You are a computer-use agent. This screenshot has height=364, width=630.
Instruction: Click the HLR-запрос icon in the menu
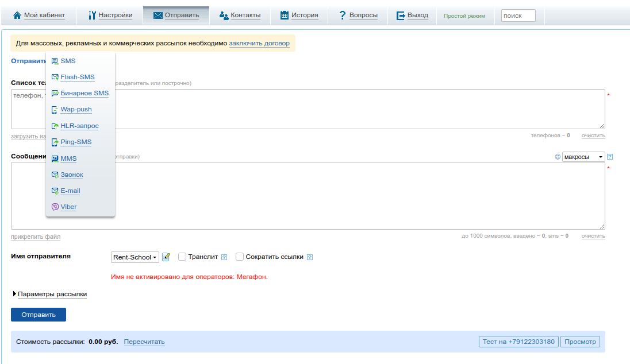coord(55,126)
